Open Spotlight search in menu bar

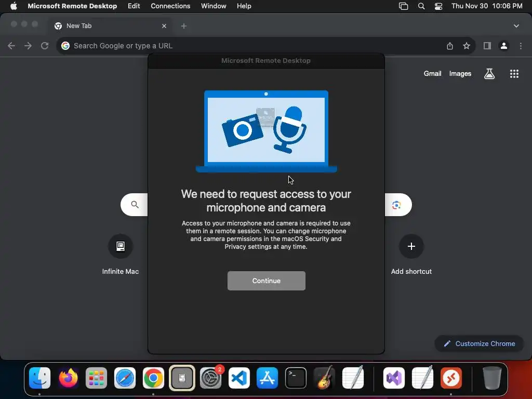[x=421, y=6]
